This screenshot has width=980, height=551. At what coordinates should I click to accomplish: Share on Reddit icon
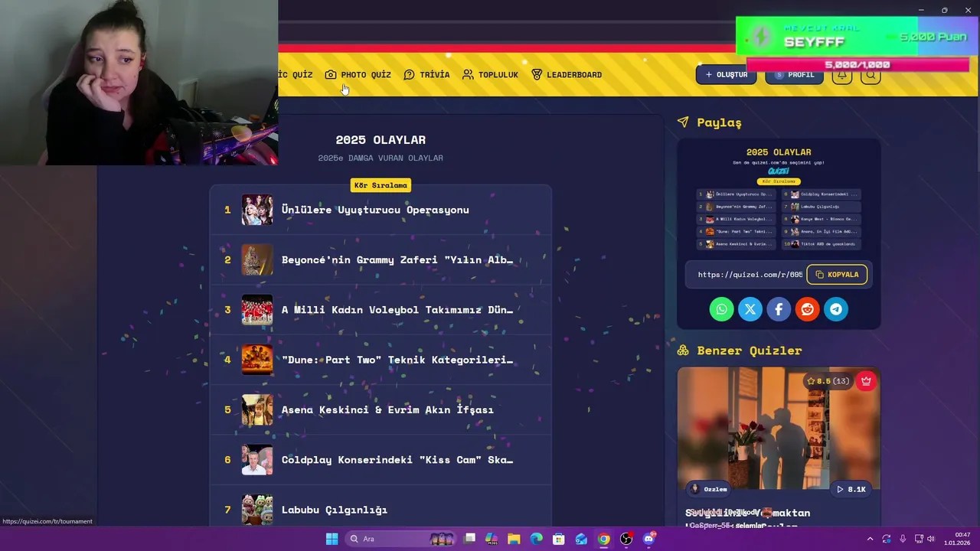tap(807, 309)
